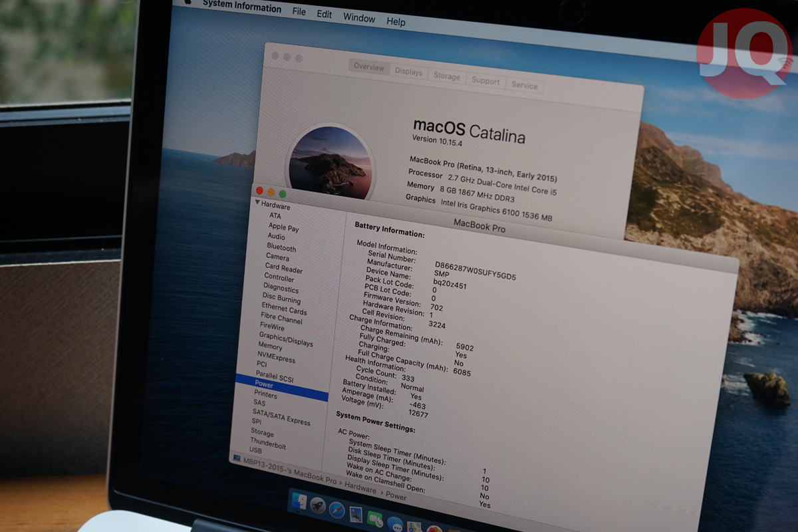This screenshot has width=798, height=532.
Task: Open the Support tab
Action: click(485, 81)
